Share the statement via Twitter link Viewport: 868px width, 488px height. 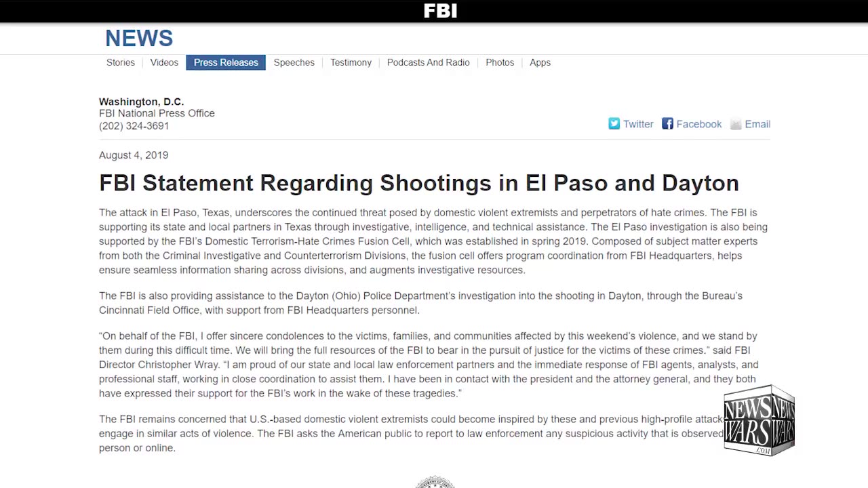pos(638,124)
